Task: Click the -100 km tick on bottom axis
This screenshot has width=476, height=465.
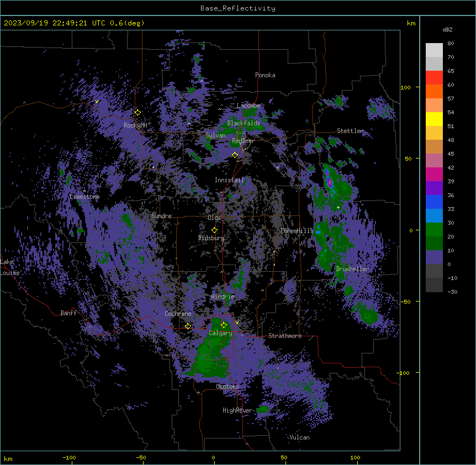Action: pyautogui.click(x=70, y=457)
